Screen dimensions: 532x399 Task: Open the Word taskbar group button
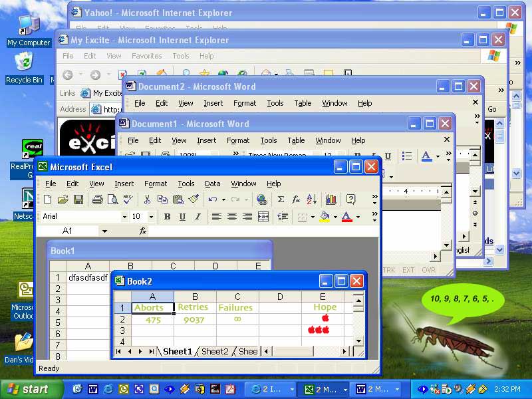tap(376, 389)
